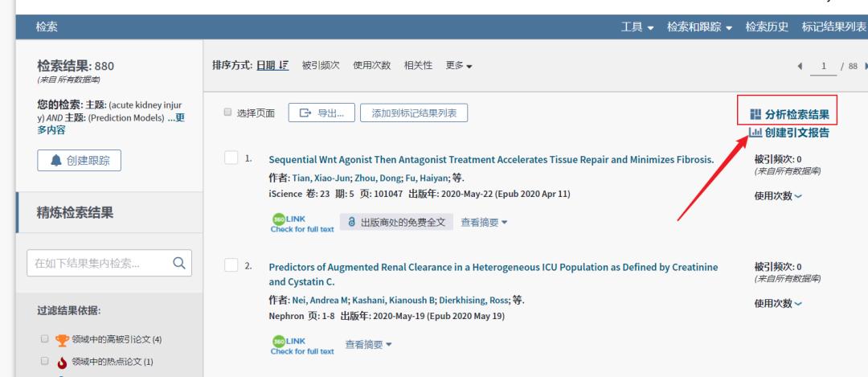The height and width of the screenshot is (377, 868).
Task: Click 添加到标记结果列表 button
Action: click(x=414, y=113)
